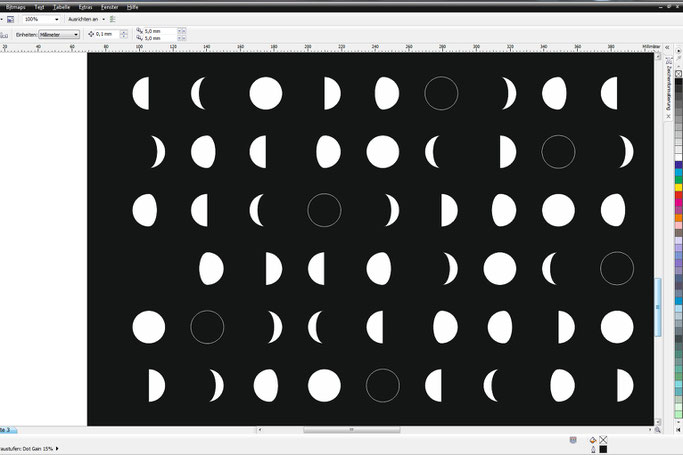Viewport: 683px width, 455px height.
Task: Pick the dark blue swatch in the palette
Action: pos(679,165)
